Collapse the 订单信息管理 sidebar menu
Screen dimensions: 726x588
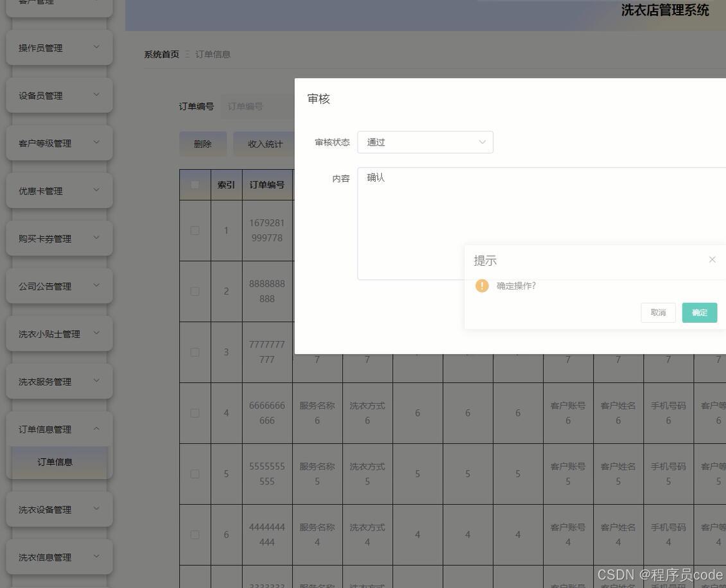click(59, 429)
